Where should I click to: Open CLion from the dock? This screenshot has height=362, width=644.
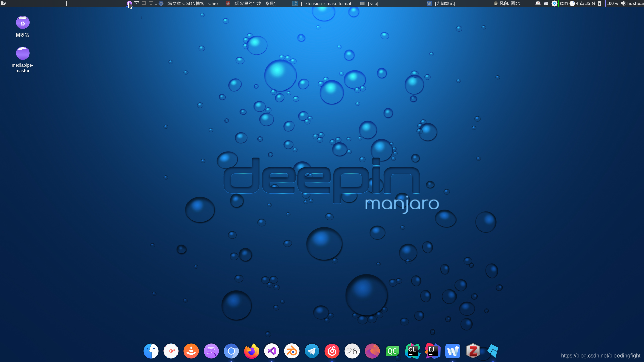(413, 351)
